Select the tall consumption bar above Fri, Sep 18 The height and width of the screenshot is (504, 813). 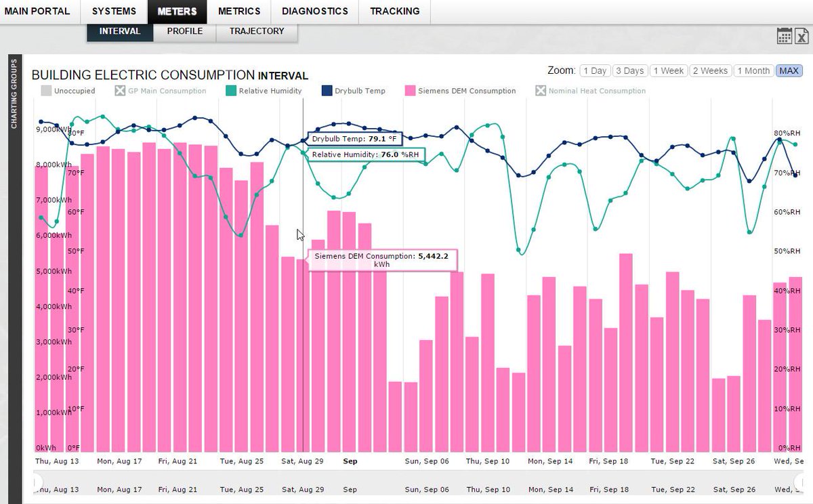pyautogui.click(x=626, y=353)
